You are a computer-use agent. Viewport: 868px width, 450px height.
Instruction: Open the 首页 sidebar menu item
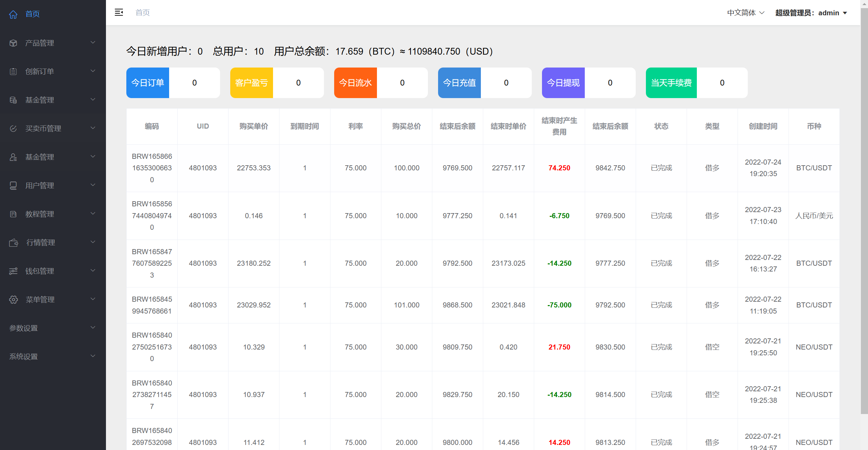[x=33, y=14]
